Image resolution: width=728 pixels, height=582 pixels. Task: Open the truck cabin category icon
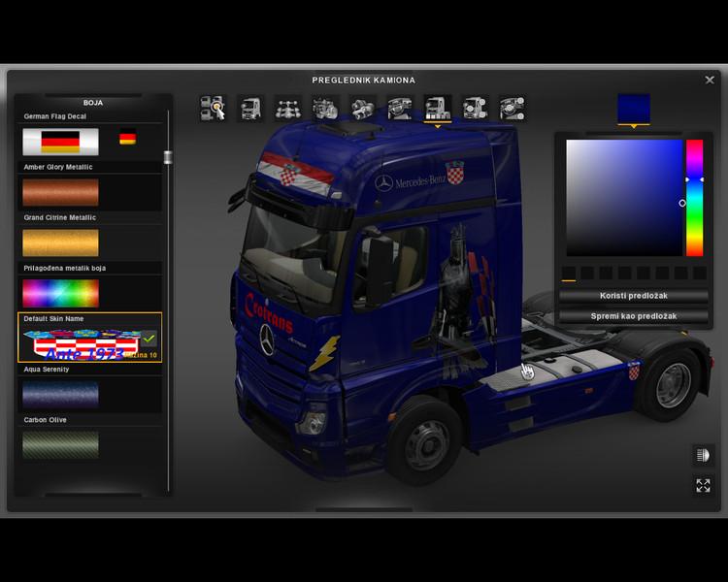pyautogui.click(x=249, y=108)
